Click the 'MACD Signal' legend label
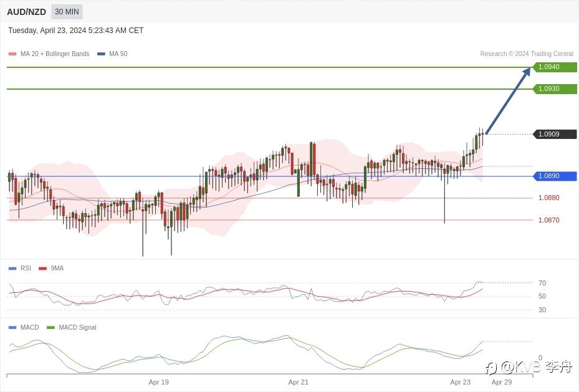 point(77,327)
